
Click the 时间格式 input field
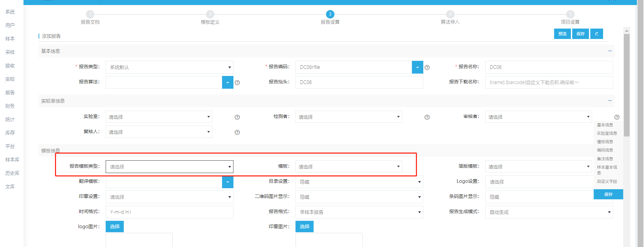pos(169,212)
